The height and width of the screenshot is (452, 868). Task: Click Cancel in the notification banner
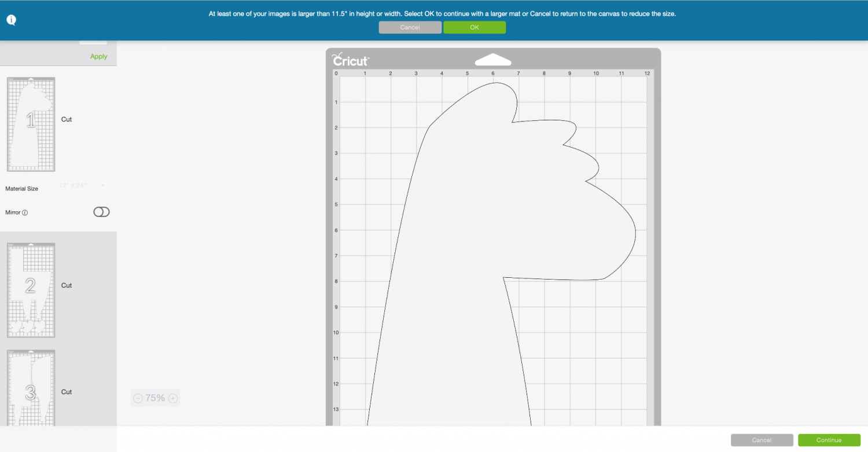(x=410, y=27)
